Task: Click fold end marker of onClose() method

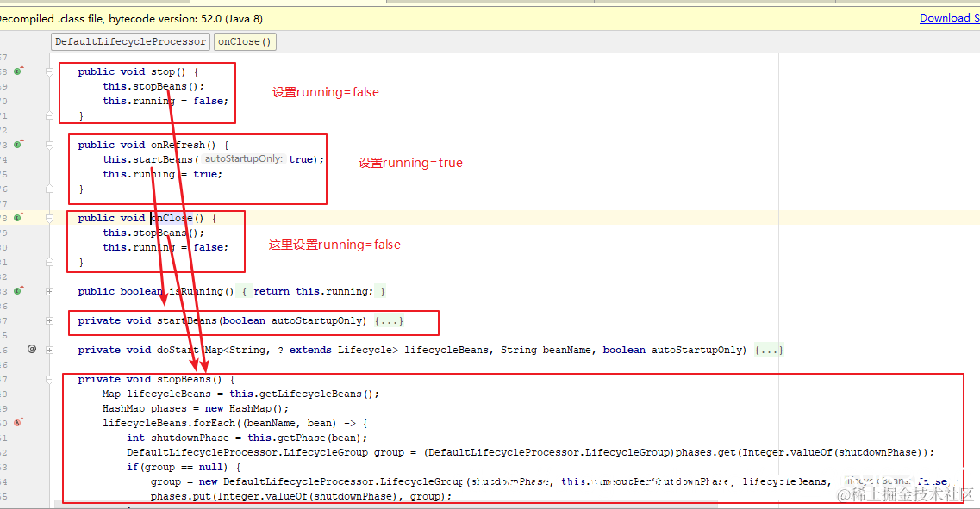Action: [x=49, y=263]
